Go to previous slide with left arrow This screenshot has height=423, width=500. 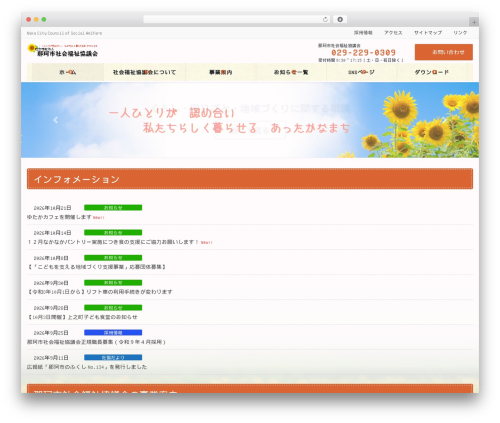click(x=56, y=120)
